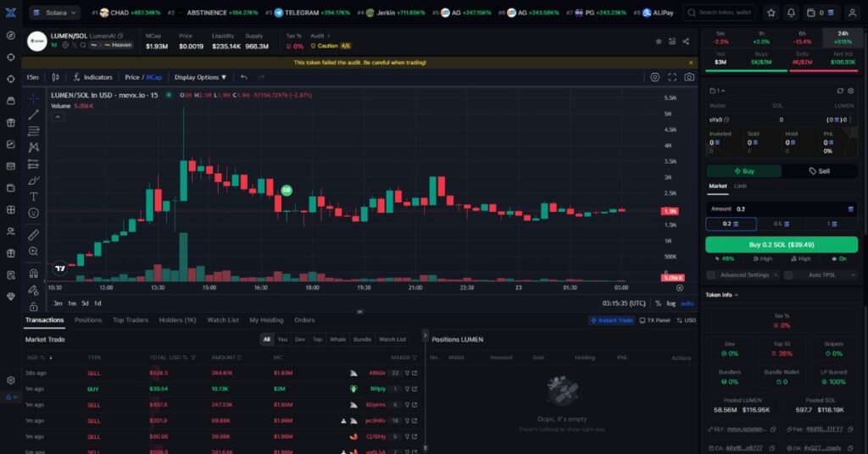This screenshot has width=868, height=454.
Task: Toggle the TX Panel view
Action: click(654, 320)
